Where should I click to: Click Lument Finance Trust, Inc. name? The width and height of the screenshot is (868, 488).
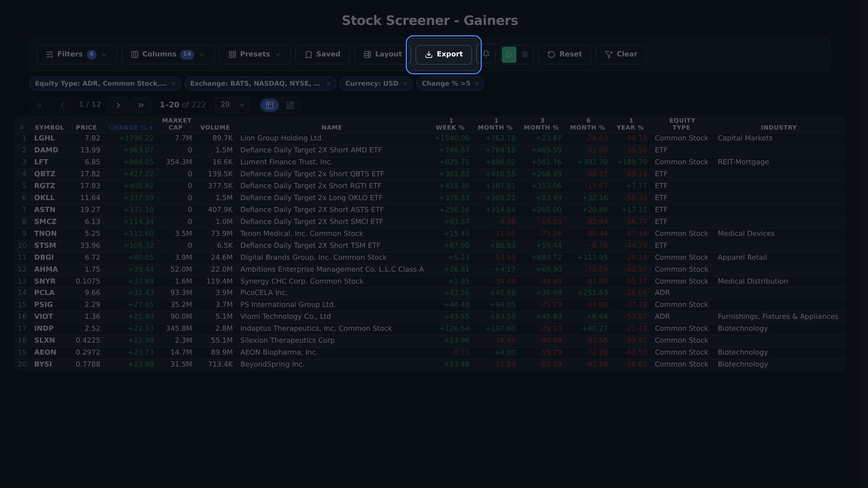[286, 162]
